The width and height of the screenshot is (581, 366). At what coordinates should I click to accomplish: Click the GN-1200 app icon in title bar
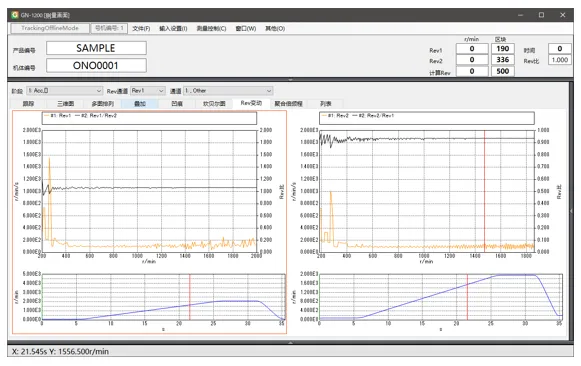point(15,15)
